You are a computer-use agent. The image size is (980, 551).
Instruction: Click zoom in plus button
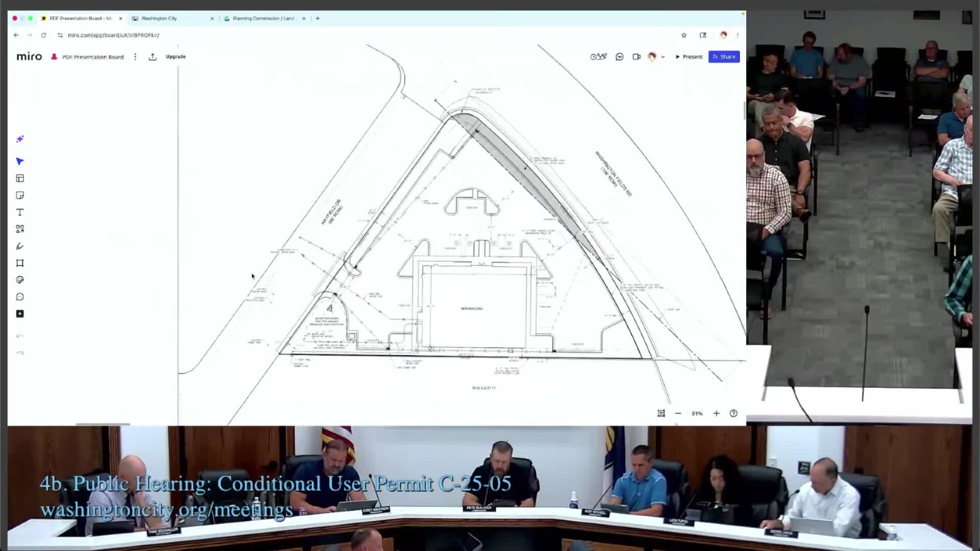pos(716,413)
